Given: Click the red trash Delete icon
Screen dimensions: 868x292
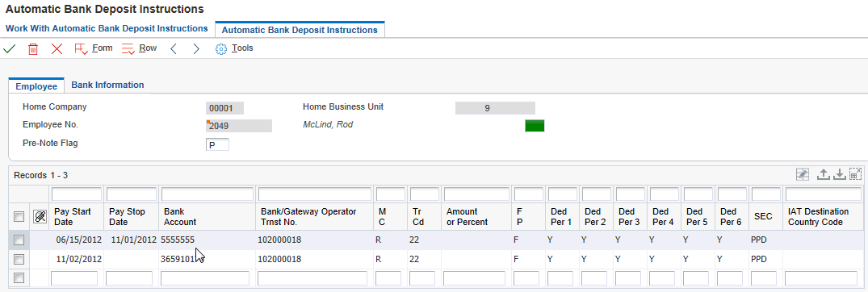Looking at the screenshot, I should pos(33,48).
